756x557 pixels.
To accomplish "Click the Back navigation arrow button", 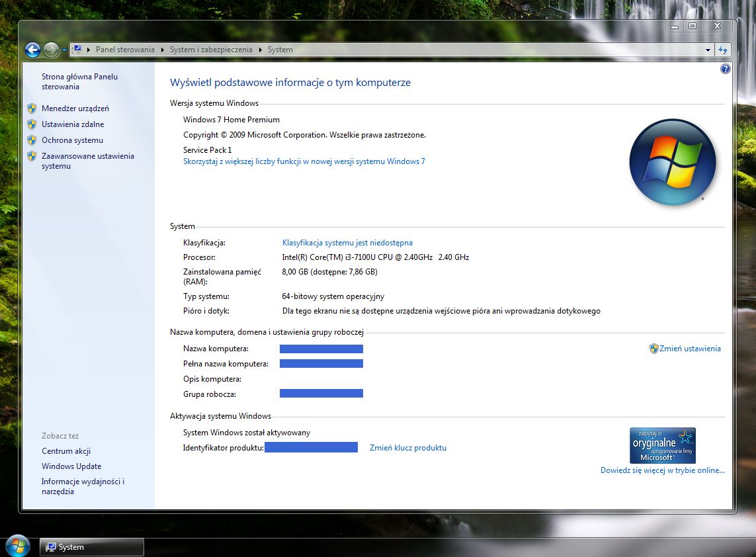I will [32, 50].
